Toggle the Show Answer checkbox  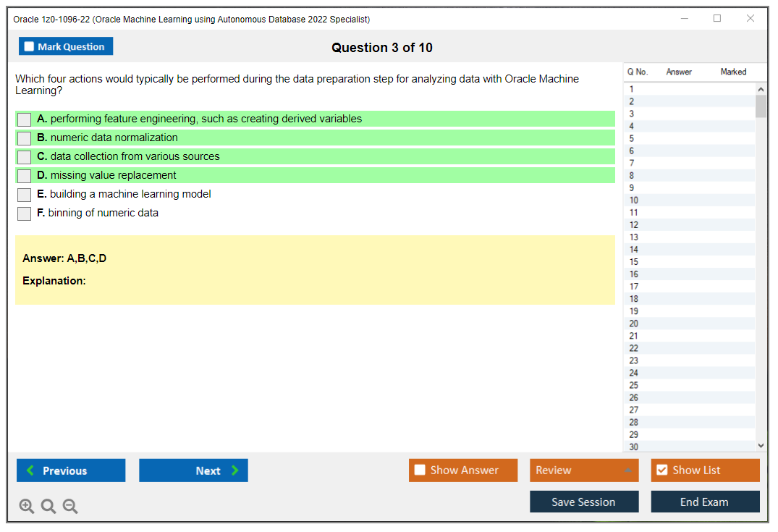tap(420, 470)
